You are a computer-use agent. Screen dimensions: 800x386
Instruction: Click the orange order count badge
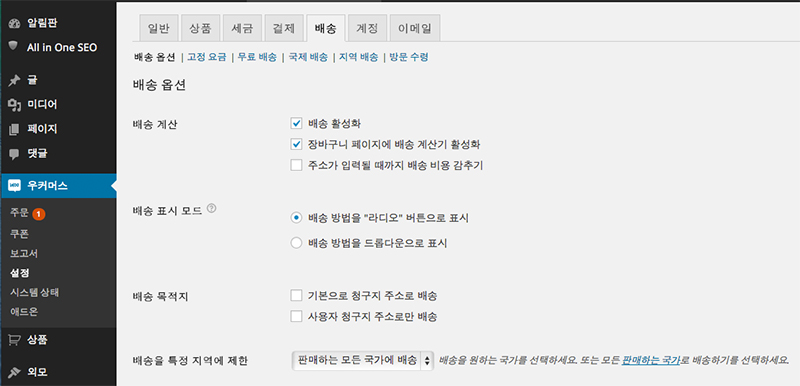[39, 214]
